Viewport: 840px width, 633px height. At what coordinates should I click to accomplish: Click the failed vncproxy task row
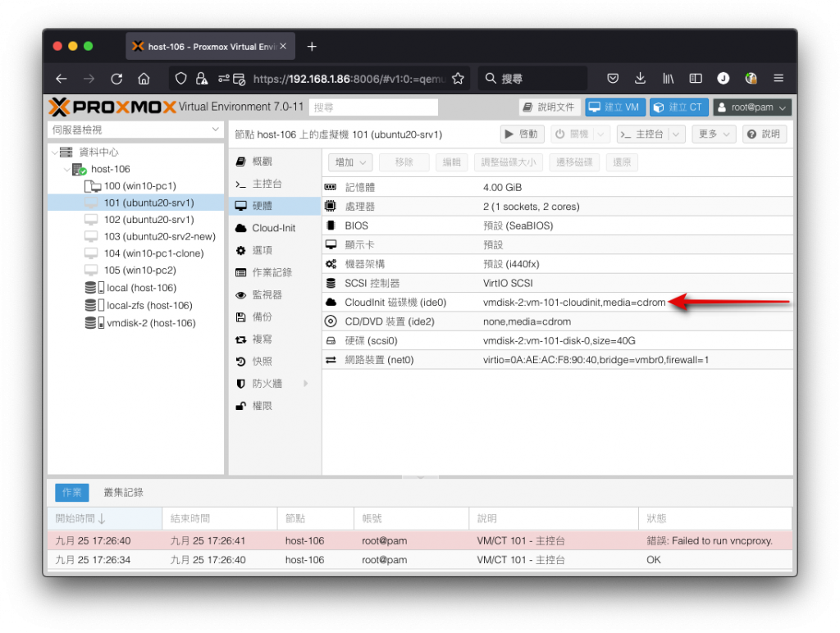419,541
